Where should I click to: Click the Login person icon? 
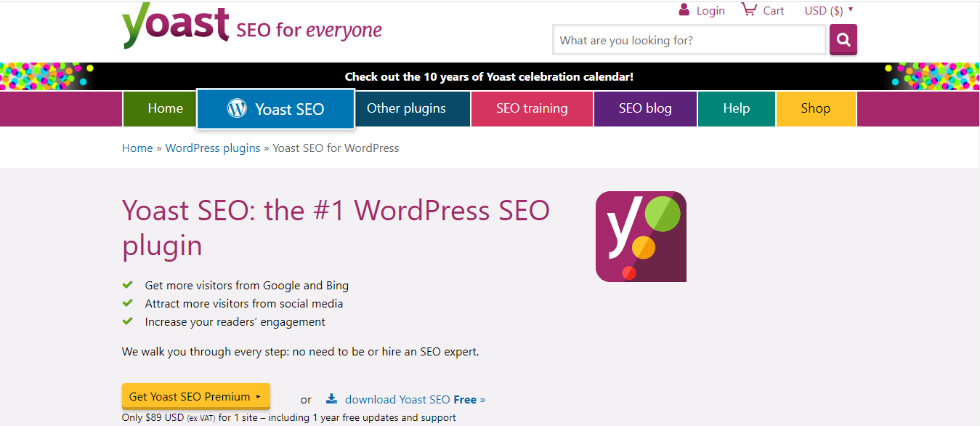point(684,9)
